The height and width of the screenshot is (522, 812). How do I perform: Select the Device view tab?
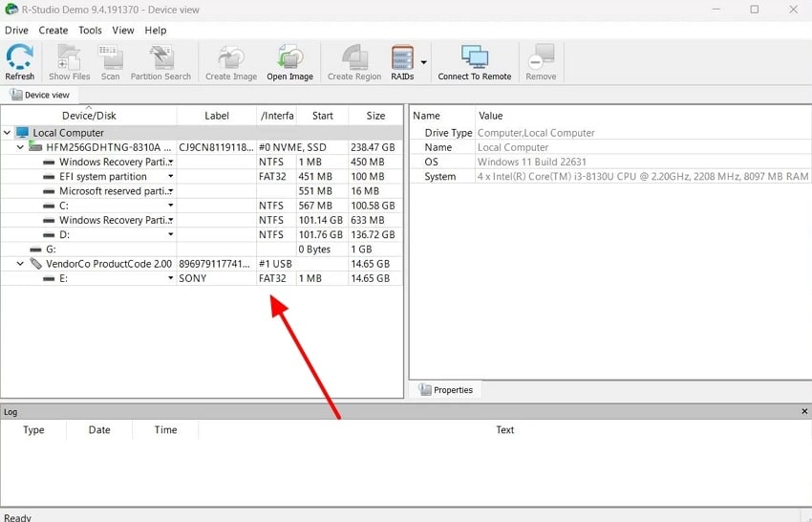coord(40,95)
